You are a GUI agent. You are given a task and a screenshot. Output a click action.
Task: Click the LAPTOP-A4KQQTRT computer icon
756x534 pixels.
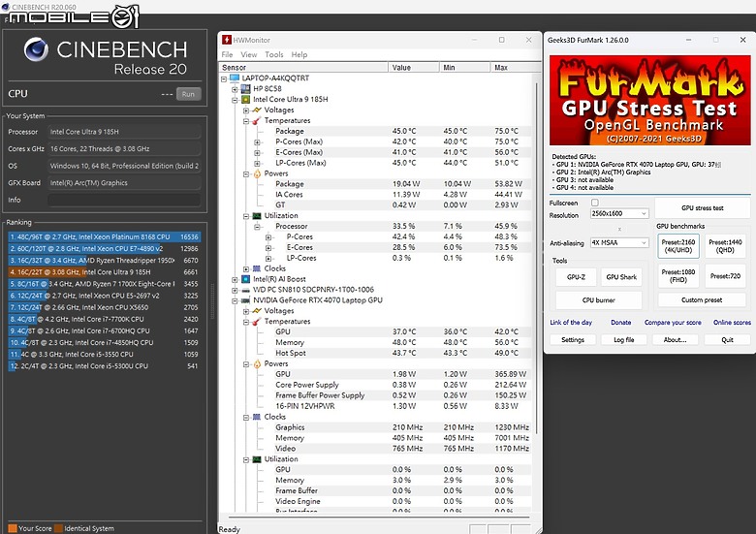click(235, 79)
